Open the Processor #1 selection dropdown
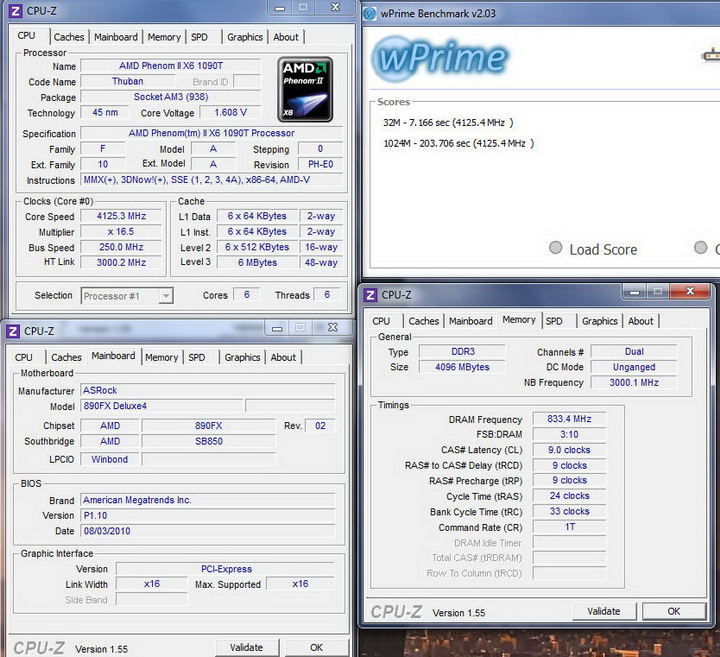 [x=127, y=296]
